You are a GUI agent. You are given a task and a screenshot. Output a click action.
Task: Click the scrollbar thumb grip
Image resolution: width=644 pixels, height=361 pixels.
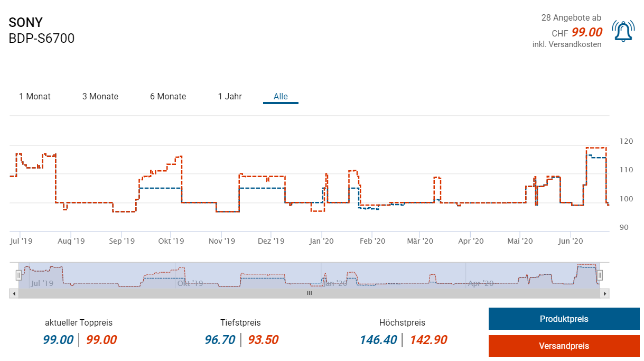click(310, 293)
